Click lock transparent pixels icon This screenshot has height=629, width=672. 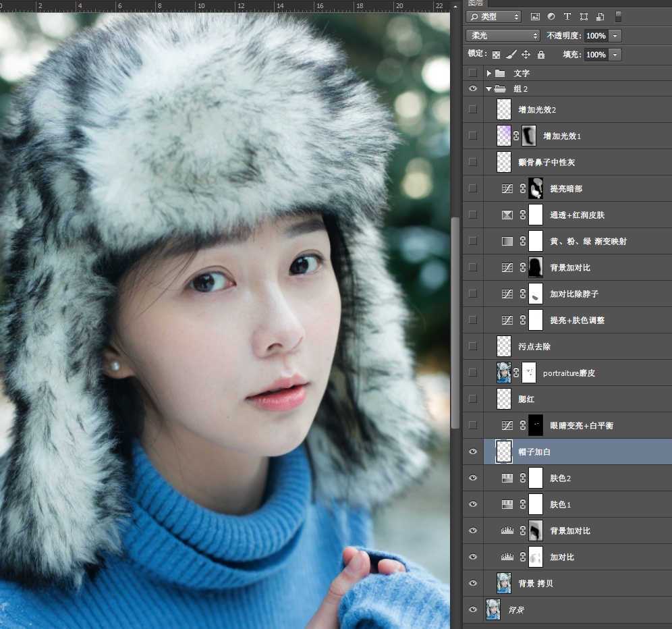point(497,55)
